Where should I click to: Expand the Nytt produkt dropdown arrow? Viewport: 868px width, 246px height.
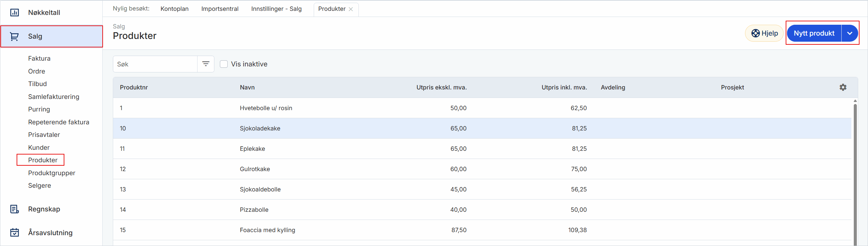(849, 33)
